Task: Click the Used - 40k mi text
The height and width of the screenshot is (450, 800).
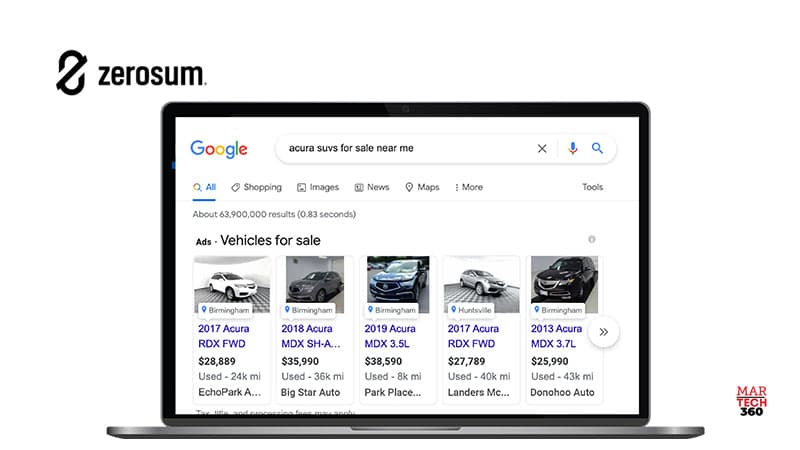Action: click(479, 377)
